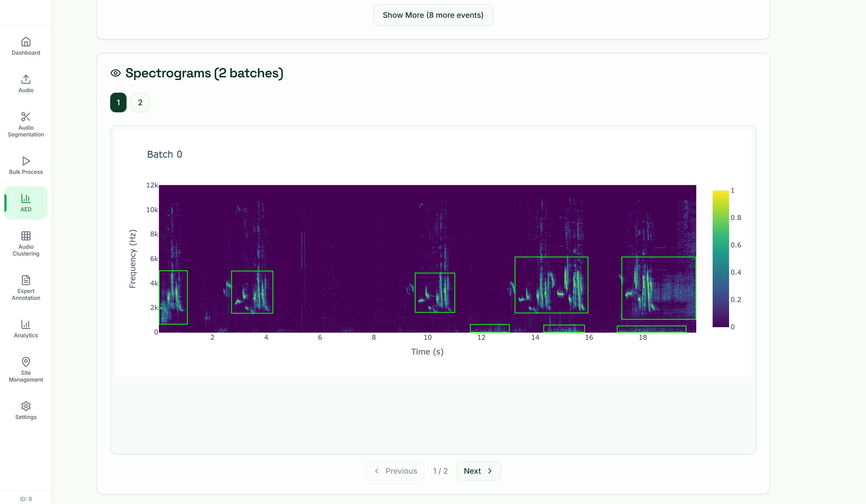This screenshot has width=866, height=504.
Task: Click the detection box near 3.5 seconds
Action: tap(252, 292)
